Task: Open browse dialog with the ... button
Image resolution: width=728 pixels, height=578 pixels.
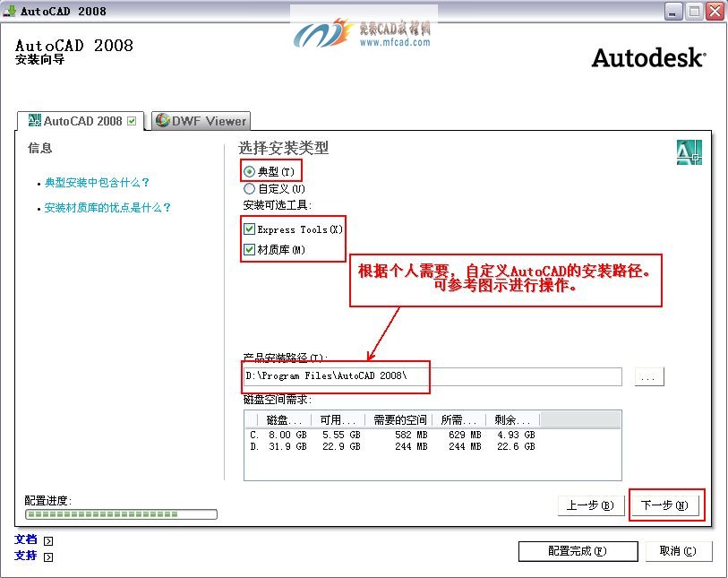Action: click(x=649, y=376)
